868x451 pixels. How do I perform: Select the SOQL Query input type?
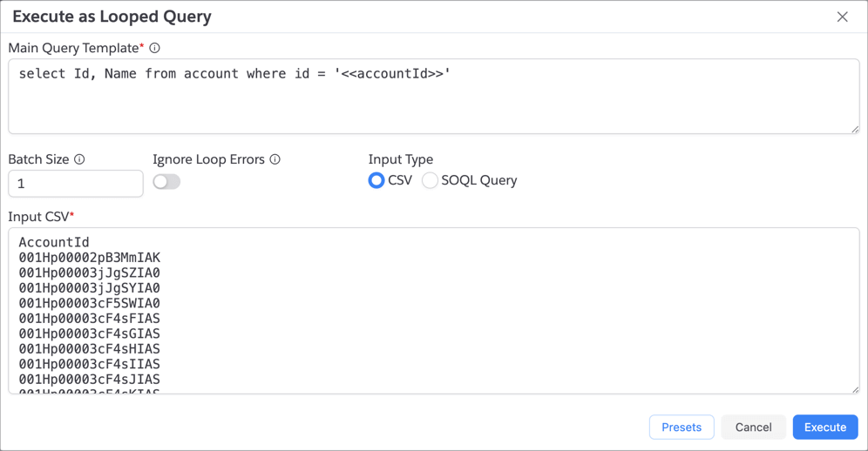430,180
